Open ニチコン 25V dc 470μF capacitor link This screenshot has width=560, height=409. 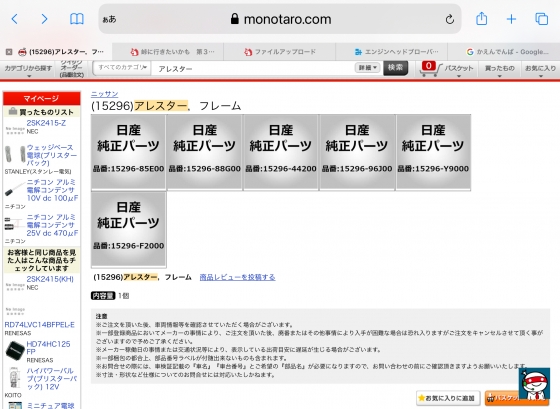[52, 225]
